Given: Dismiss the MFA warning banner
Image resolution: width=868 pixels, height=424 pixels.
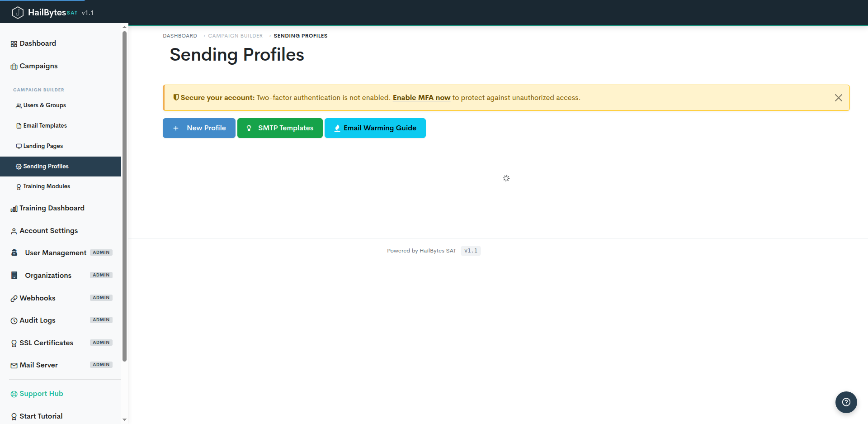Looking at the screenshot, I should (x=839, y=98).
